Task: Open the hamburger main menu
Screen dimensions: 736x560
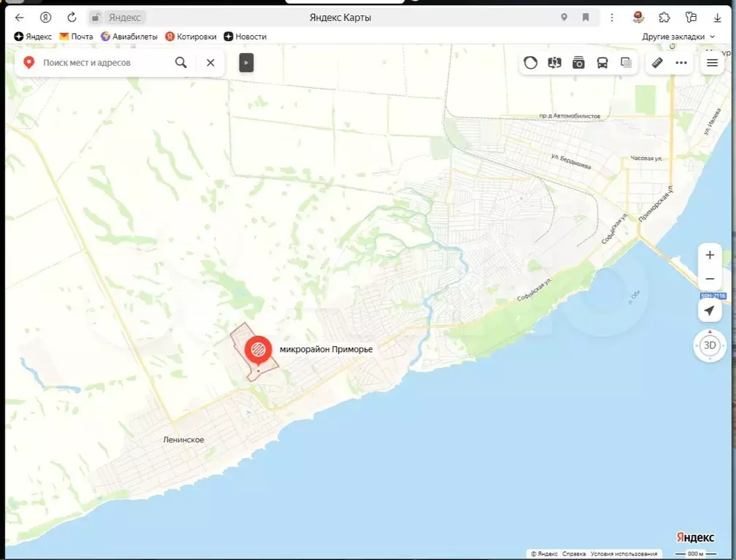Action: click(x=712, y=63)
